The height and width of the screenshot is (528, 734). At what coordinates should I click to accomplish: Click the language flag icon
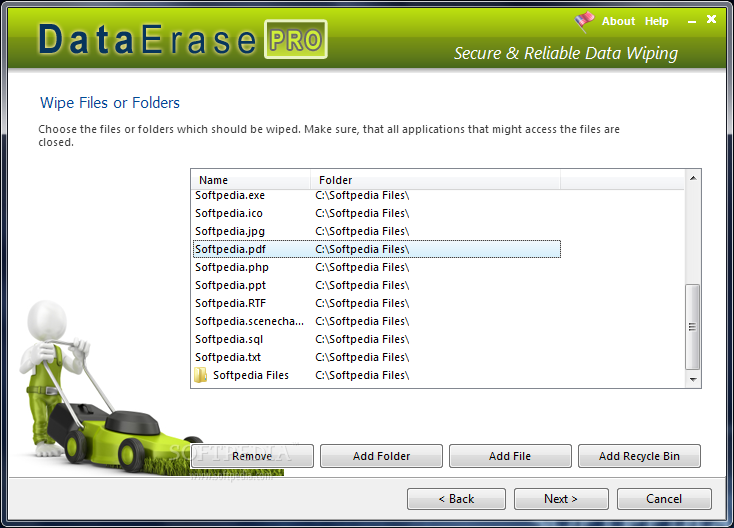coord(584,22)
